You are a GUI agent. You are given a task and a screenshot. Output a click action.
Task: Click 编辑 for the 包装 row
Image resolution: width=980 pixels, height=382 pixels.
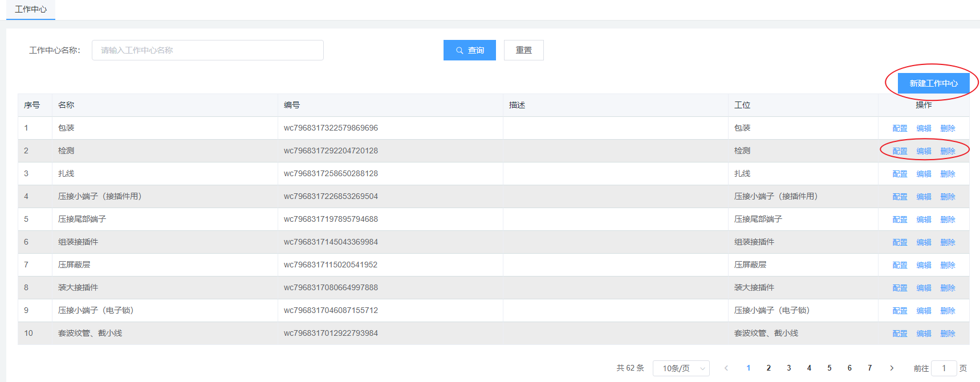pyautogui.click(x=924, y=128)
